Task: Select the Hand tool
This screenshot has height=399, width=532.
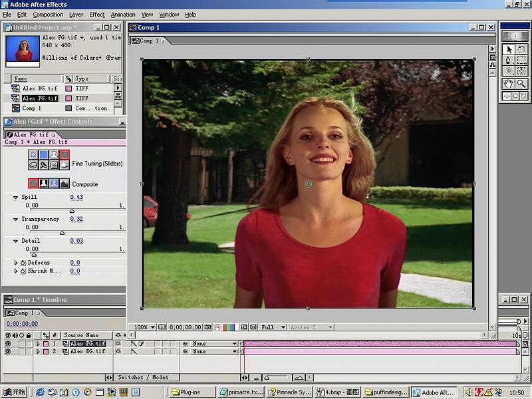Action: (508, 84)
